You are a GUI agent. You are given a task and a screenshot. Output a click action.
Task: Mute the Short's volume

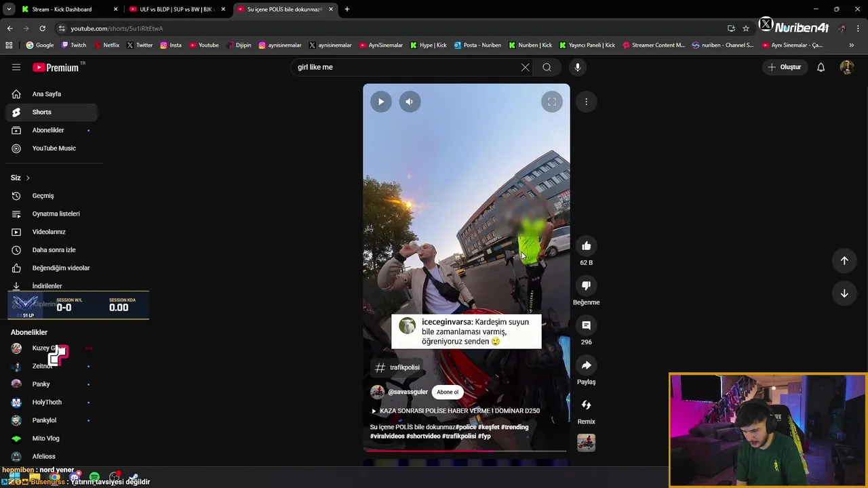pyautogui.click(x=409, y=102)
